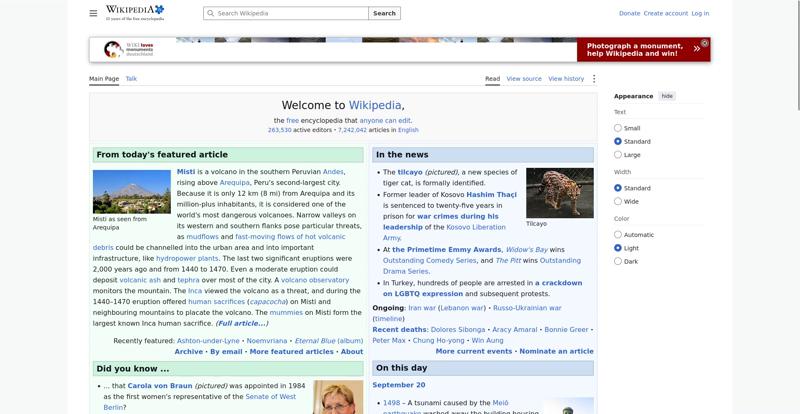The width and height of the screenshot is (800, 414).
Task: Select Wide width option
Action: point(618,201)
